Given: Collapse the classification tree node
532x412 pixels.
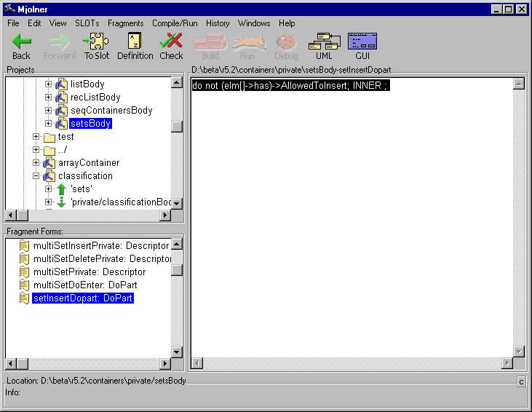Looking at the screenshot, I should [x=36, y=176].
